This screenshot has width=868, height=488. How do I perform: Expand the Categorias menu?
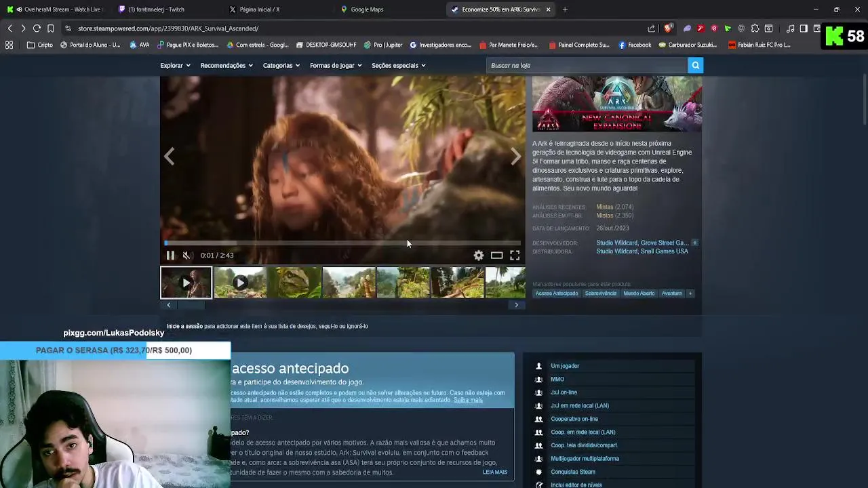[281, 65]
